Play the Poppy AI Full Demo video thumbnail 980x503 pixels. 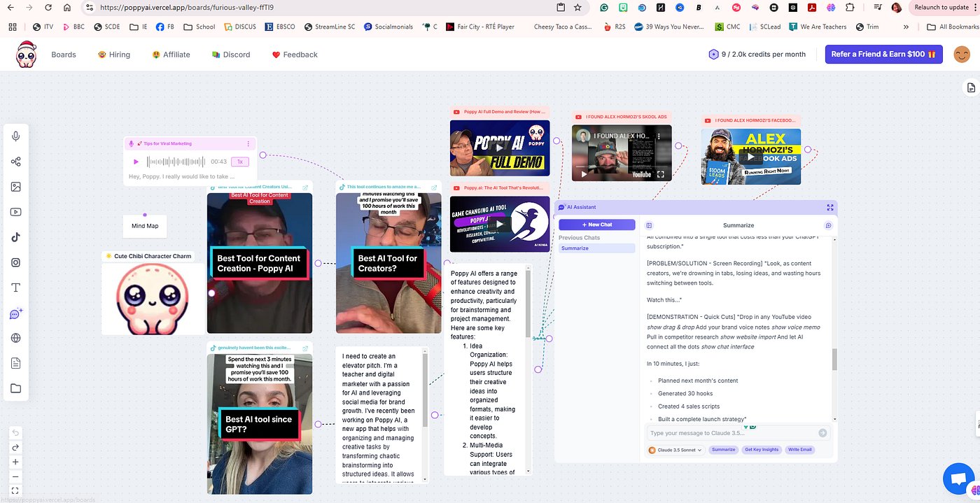coord(499,148)
